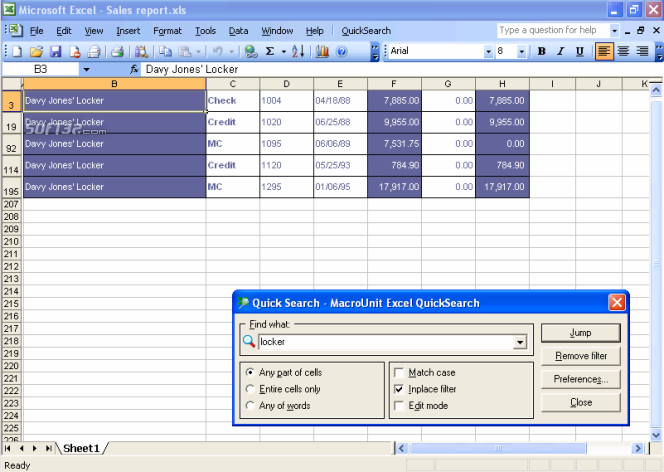Center the cell text
Screen dimensions: 664x472
tap(623, 52)
